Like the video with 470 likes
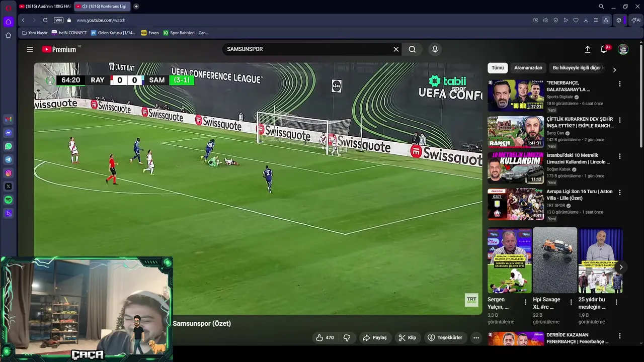 (x=325, y=338)
